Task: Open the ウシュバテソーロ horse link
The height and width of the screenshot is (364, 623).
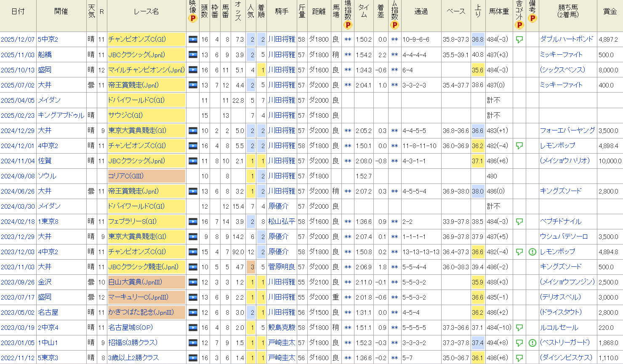Action: pyautogui.click(x=564, y=236)
